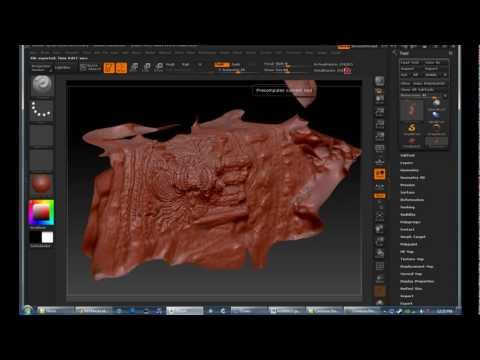Activate the Quick Sketch icon
This screenshot has height=360, width=480.
(x=89, y=67)
